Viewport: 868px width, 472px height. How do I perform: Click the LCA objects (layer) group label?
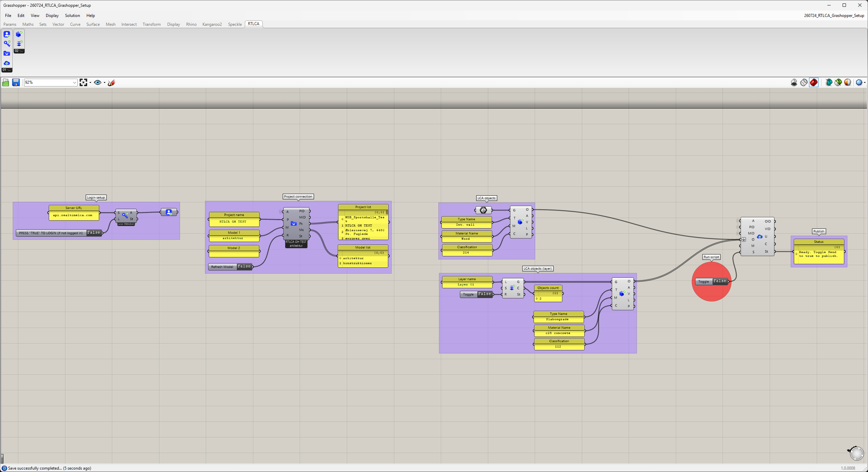tap(538, 269)
